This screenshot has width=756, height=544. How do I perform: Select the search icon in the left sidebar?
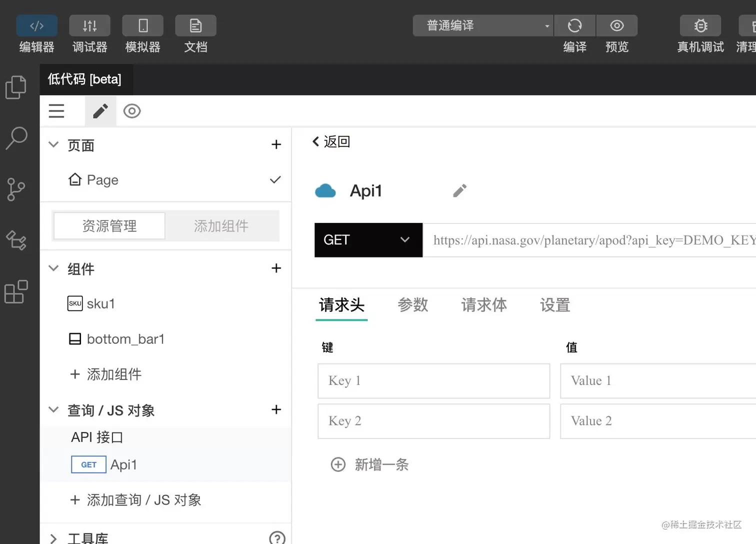(16, 138)
